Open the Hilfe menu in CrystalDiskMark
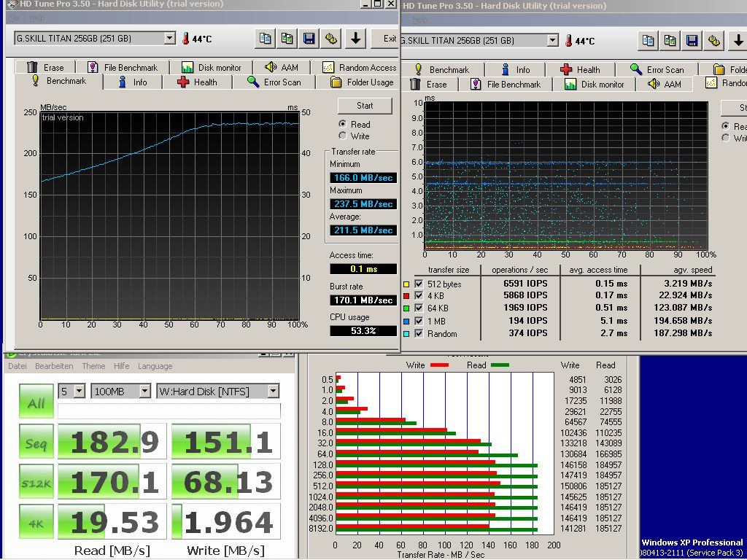Screen dimensions: 747x560 point(122,366)
